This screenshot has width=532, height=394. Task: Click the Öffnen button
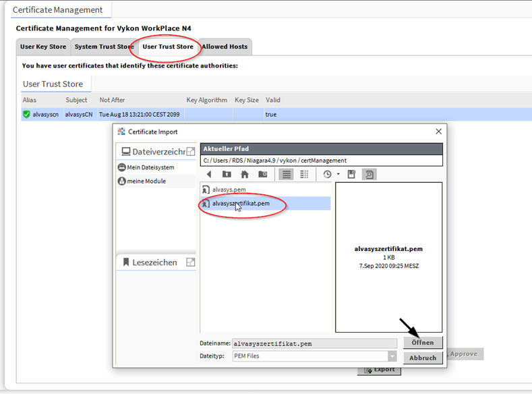coord(423,343)
